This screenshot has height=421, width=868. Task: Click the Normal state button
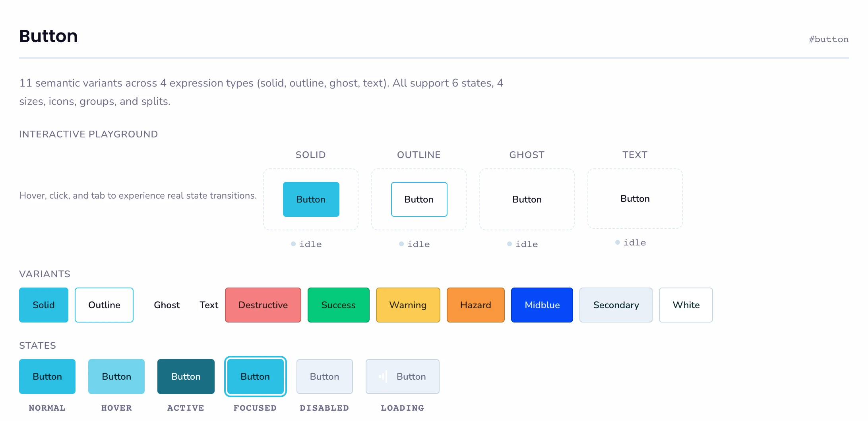point(47,377)
